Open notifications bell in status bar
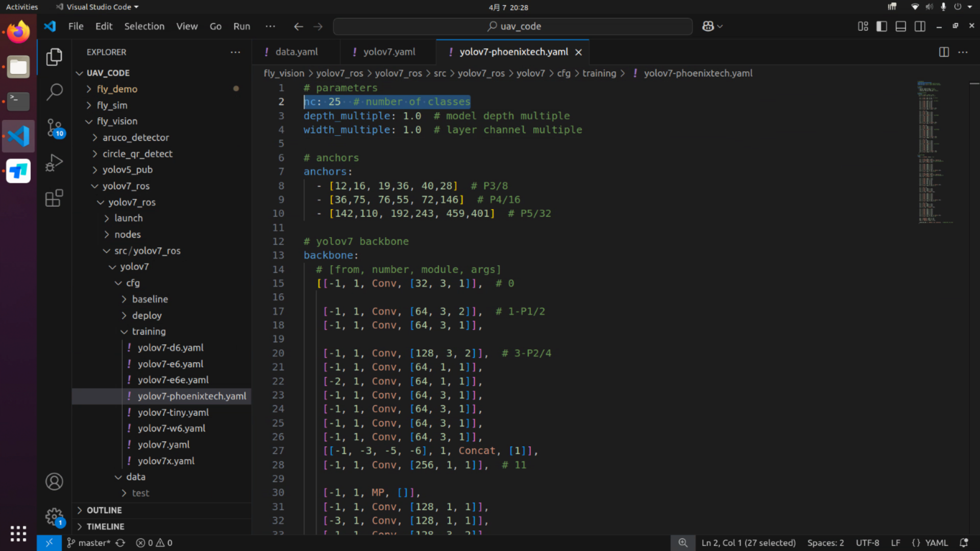Viewport: 980px width, 551px height. click(x=964, y=543)
